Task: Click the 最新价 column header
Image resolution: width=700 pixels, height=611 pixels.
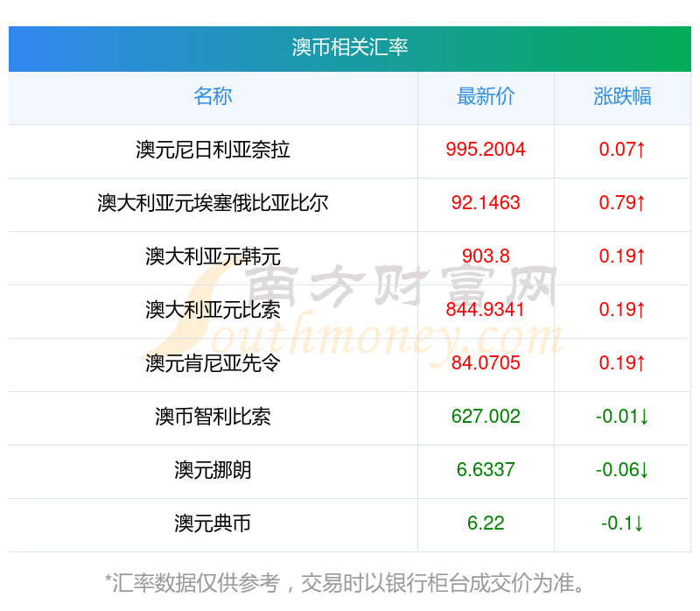Action: [x=486, y=96]
